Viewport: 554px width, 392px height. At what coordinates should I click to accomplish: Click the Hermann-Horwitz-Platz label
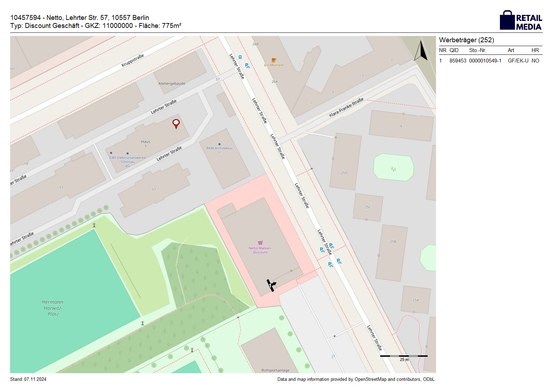click(53, 308)
